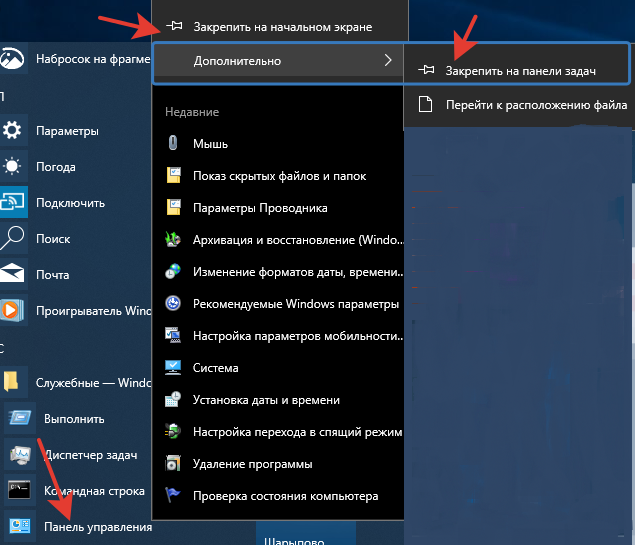
Task: Click icon for Рекомендуемые Windows параметры
Action: 173,303
